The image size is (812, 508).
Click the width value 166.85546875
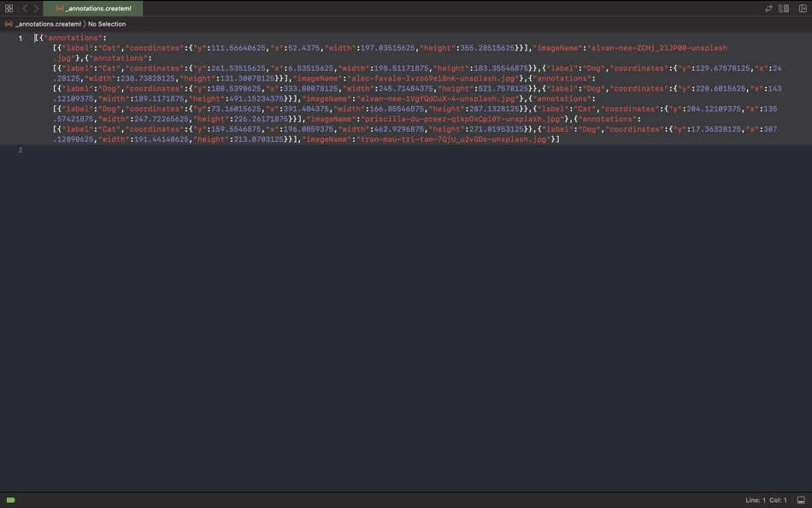pyautogui.click(x=396, y=109)
